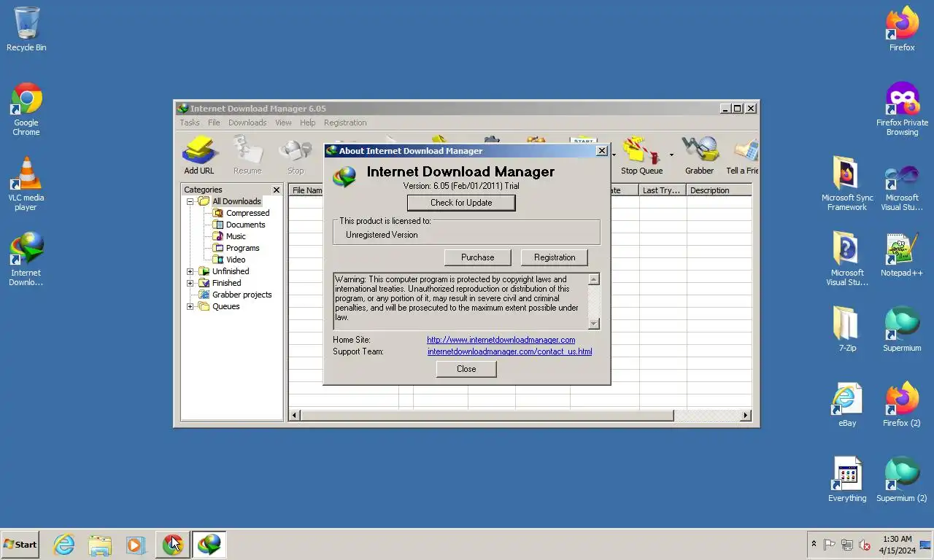
Task: Click the Stop toolbar icon
Action: coord(296,156)
